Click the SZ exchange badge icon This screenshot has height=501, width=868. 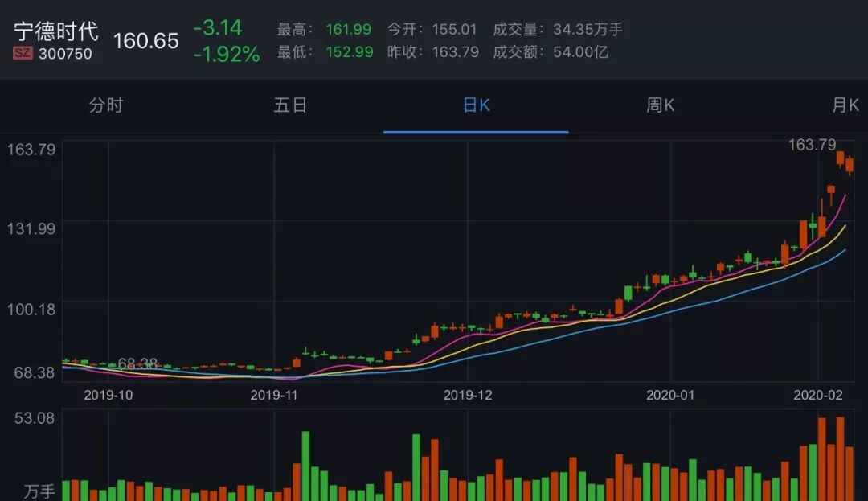(23, 54)
